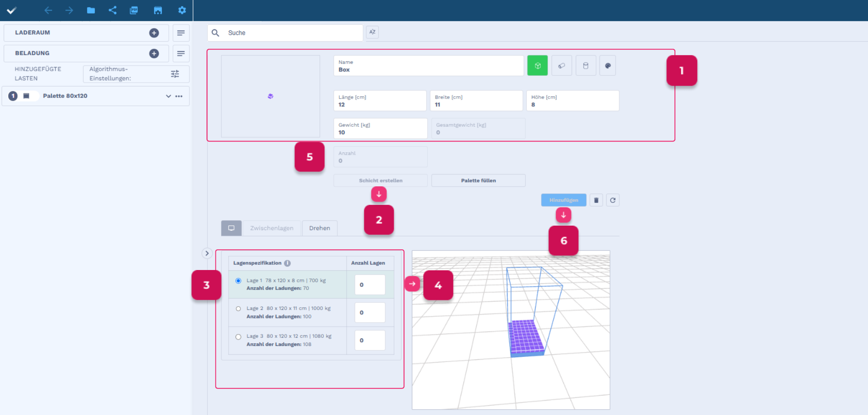
Task: Open the Beladung list menu icon
Action: [181, 54]
